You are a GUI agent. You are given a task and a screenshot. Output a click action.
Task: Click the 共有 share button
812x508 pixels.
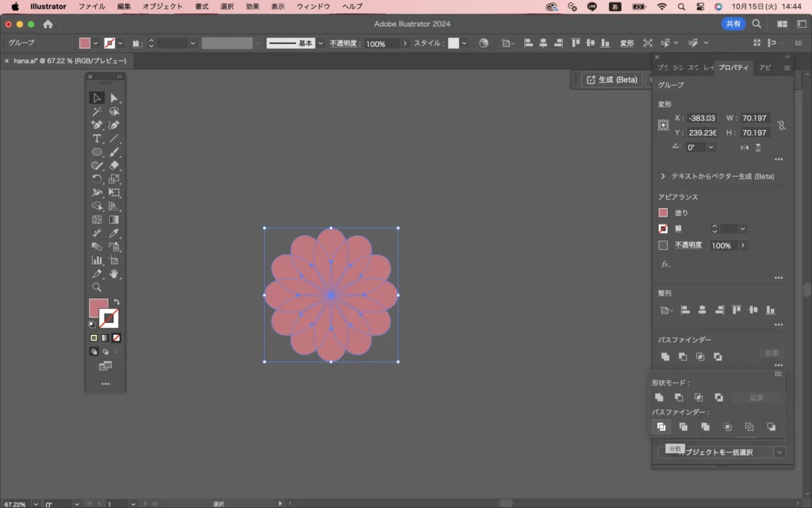[733, 24]
